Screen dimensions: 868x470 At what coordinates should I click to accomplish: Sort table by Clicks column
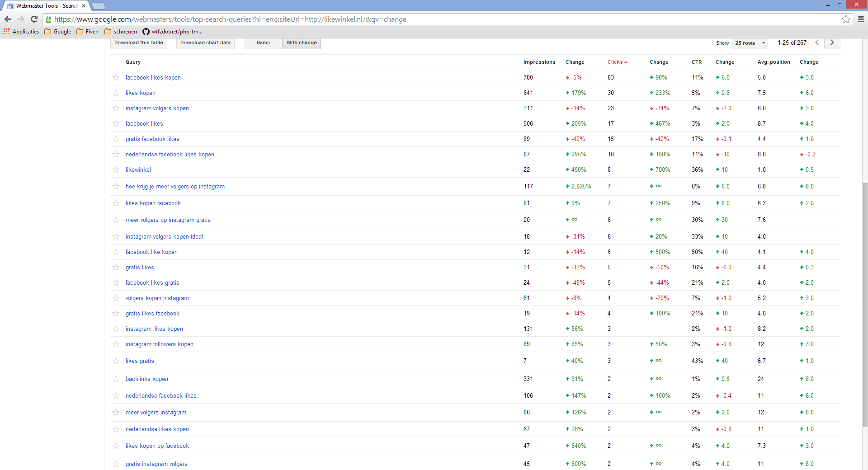pos(617,62)
